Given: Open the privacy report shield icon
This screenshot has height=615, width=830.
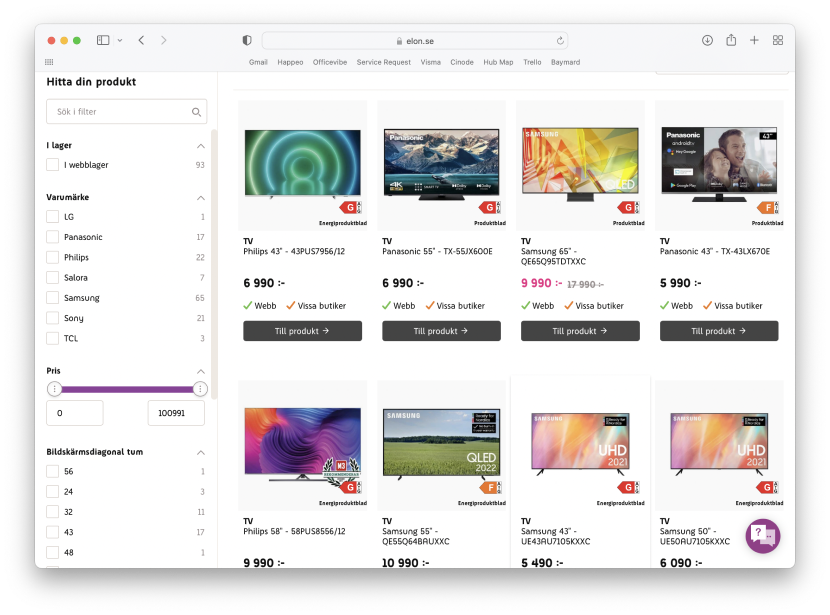Looking at the screenshot, I should (x=247, y=40).
